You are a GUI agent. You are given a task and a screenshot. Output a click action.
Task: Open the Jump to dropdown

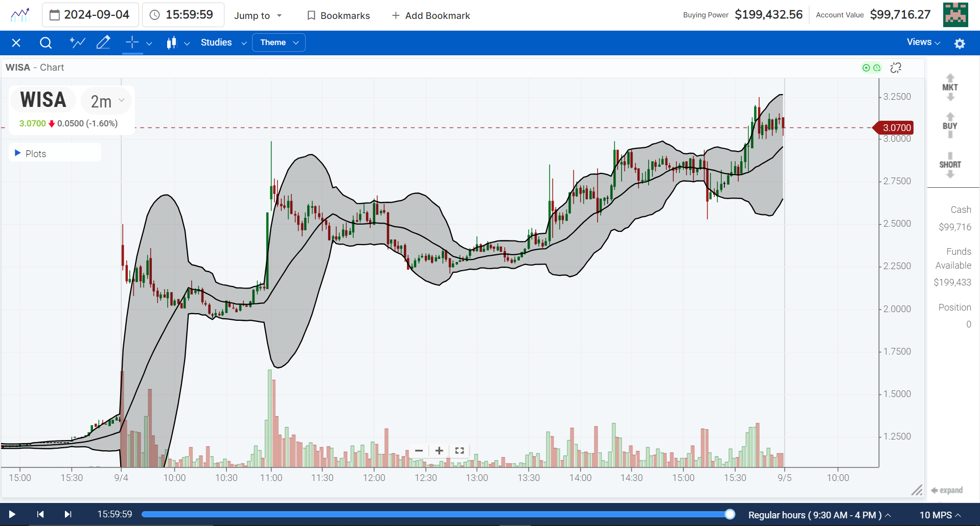tap(258, 16)
